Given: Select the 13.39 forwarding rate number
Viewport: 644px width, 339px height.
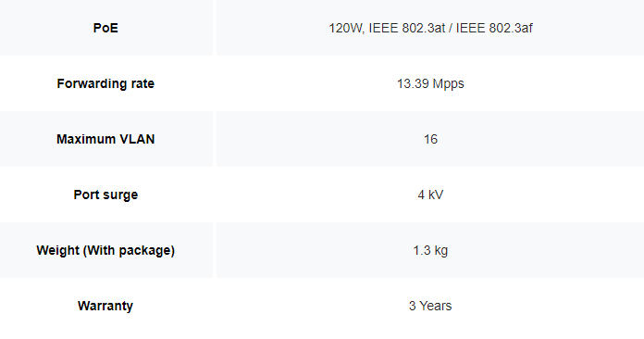Looking at the screenshot, I should [x=413, y=83].
